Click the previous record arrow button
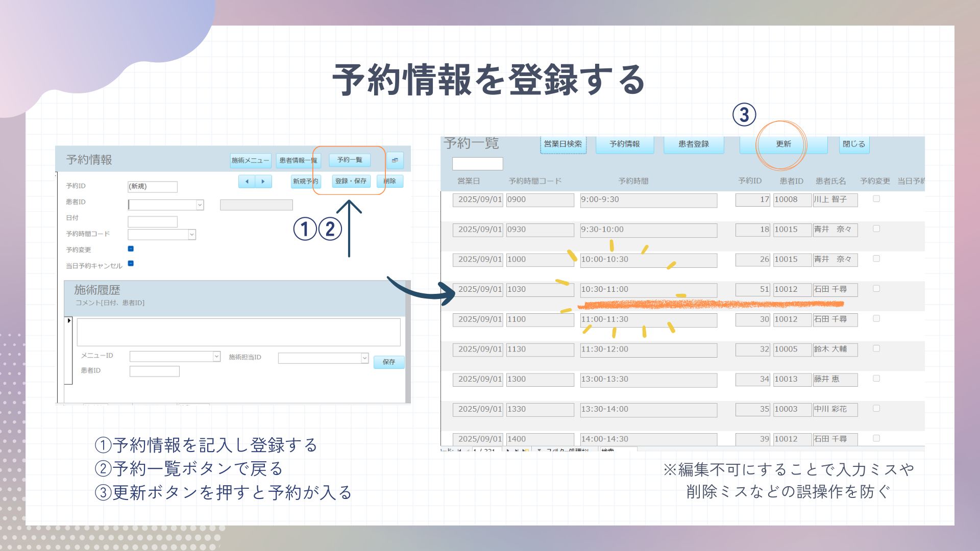 (247, 181)
